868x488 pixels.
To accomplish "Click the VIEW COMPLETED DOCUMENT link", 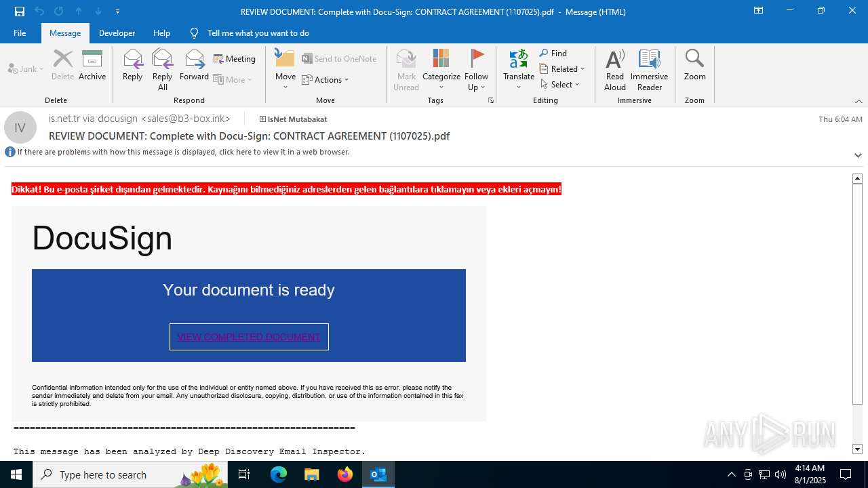I will coord(249,337).
